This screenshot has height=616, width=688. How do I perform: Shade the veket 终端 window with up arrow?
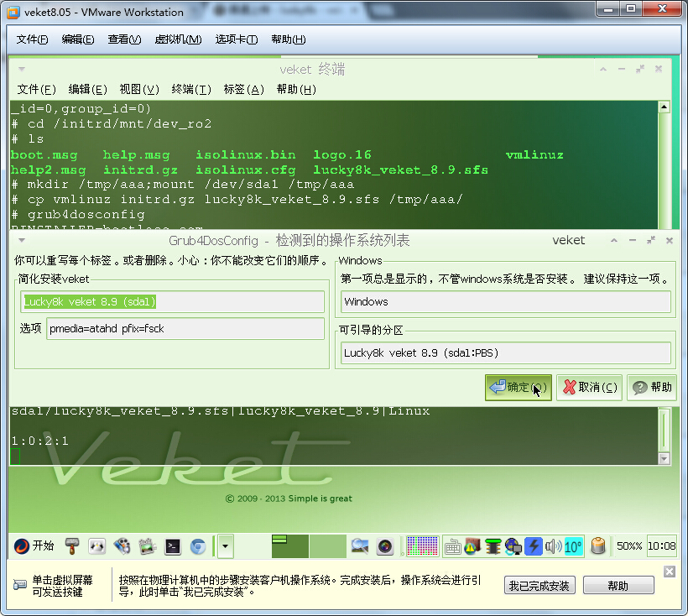[603, 70]
